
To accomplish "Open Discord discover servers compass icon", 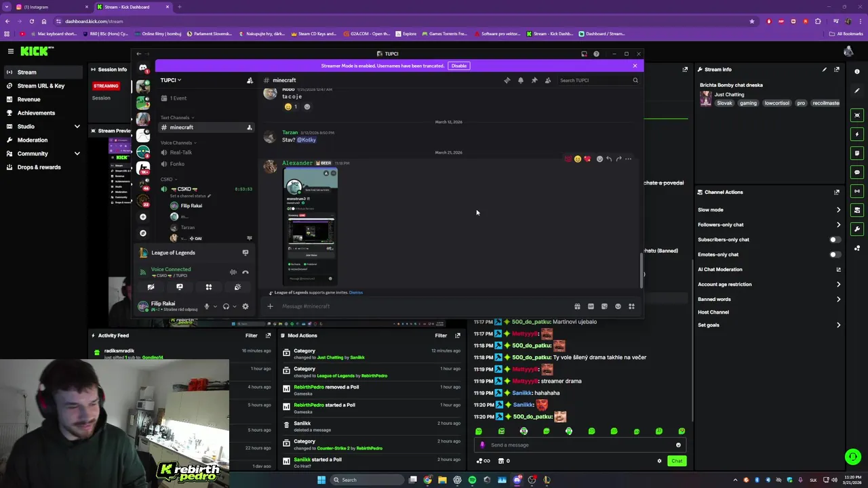I will [x=142, y=233].
